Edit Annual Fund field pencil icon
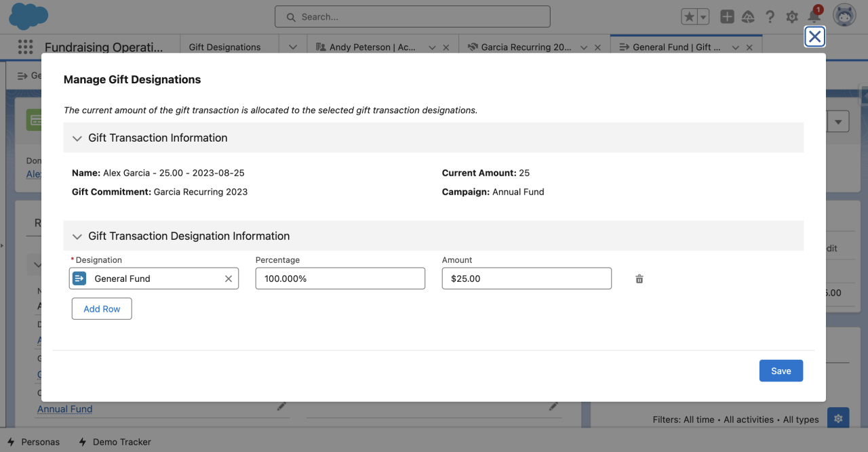The height and width of the screenshot is (452, 868). (x=281, y=407)
